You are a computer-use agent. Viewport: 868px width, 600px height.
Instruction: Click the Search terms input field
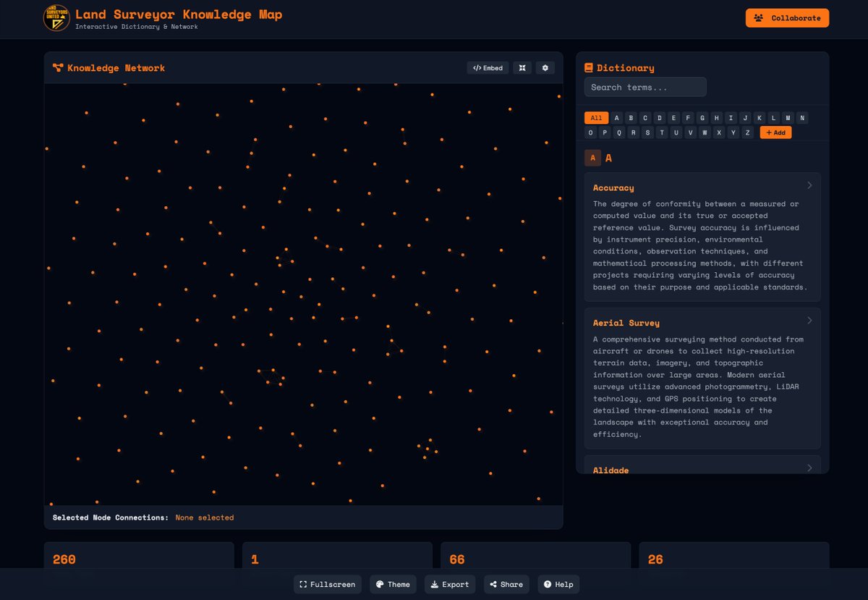(x=644, y=87)
